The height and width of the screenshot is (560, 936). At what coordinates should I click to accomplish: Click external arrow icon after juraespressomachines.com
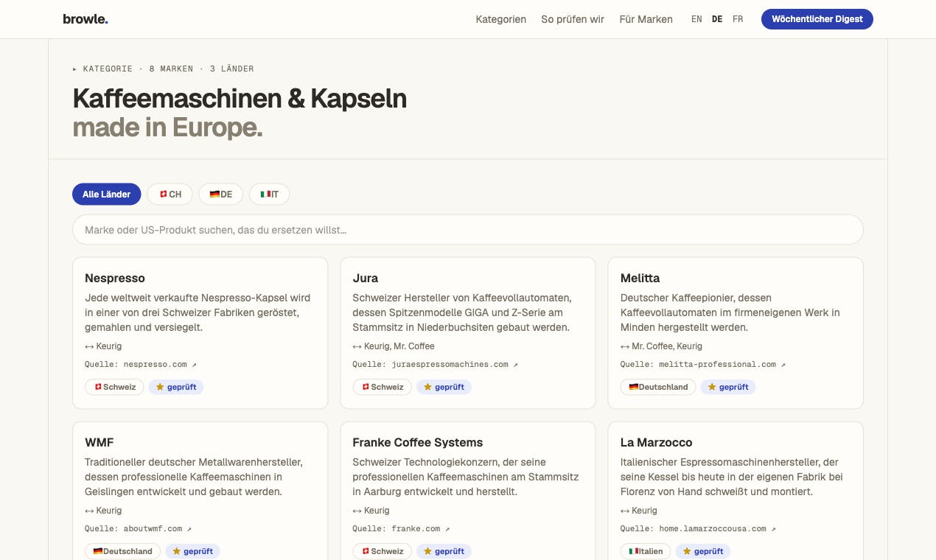click(x=516, y=364)
